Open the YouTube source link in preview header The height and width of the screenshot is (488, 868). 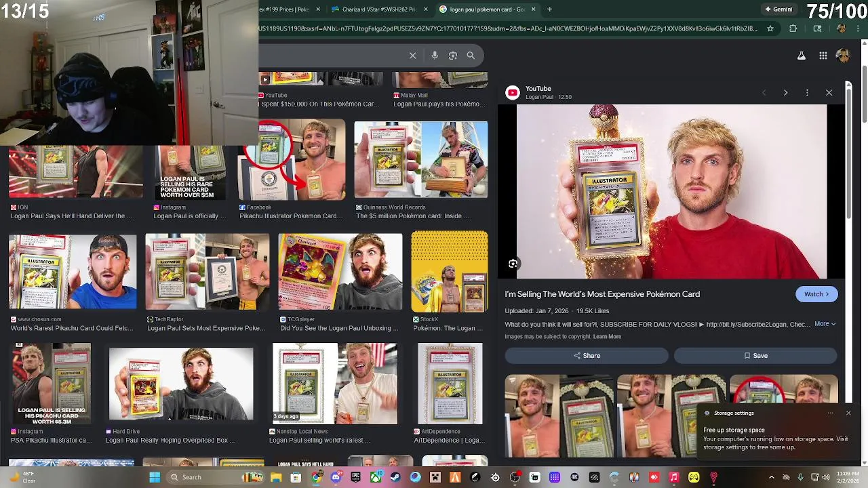tap(538, 92)
